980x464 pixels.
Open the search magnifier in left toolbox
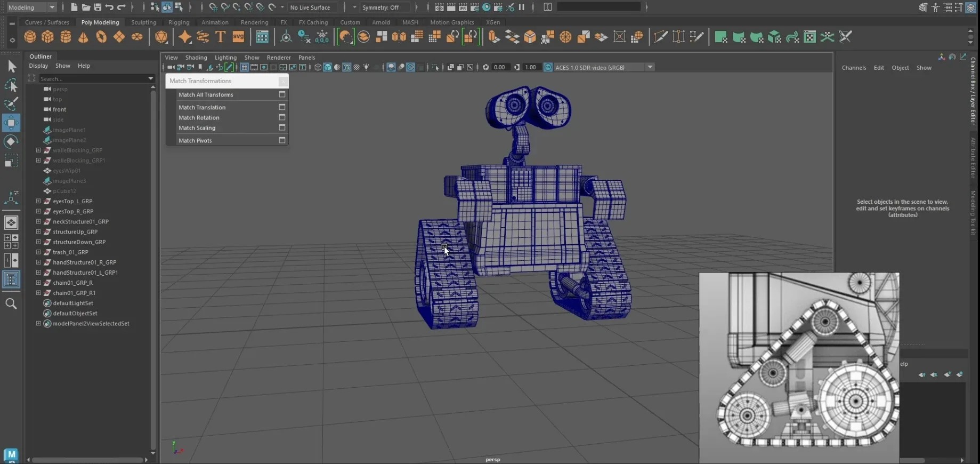11,303
